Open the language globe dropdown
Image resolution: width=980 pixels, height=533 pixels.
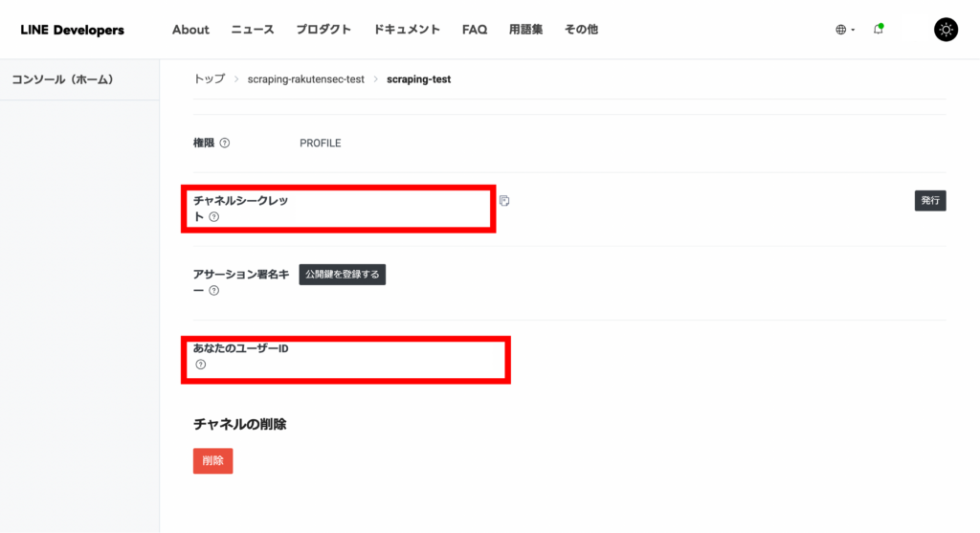coord(845,30)
